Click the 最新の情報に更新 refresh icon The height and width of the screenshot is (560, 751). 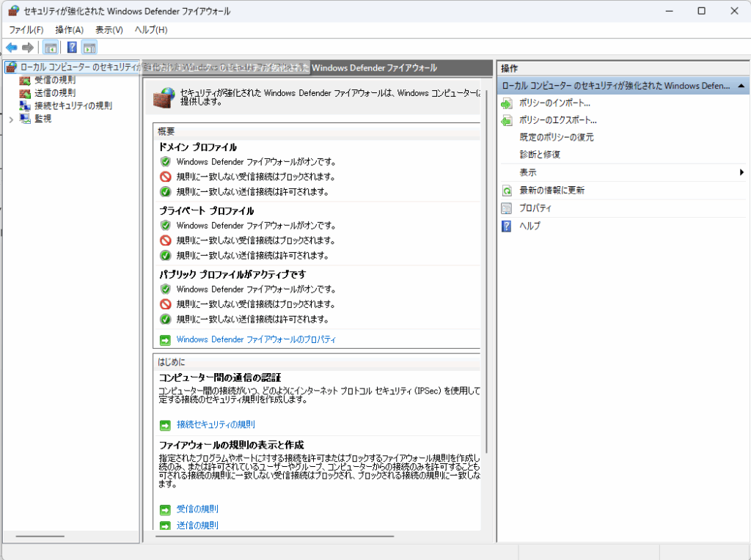507,191
